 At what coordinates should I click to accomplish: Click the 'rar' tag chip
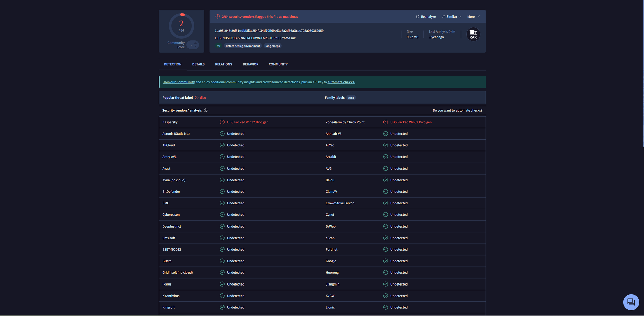(x=219, y=46)
